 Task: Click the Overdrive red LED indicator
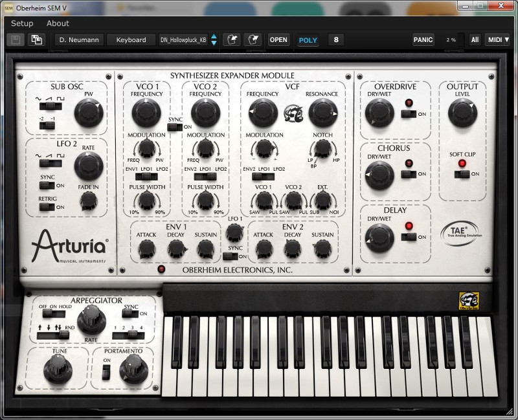409,103
